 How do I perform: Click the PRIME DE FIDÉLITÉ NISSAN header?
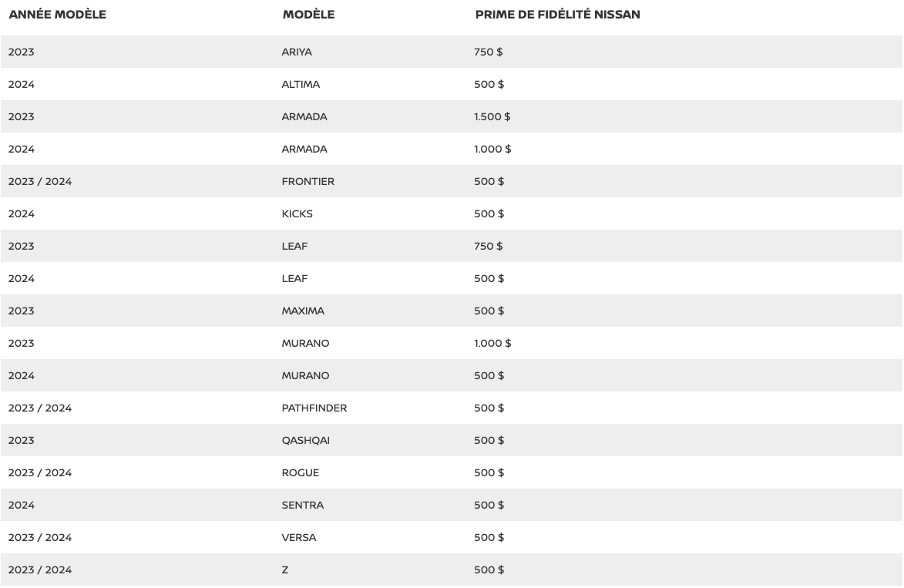tap(557, 15)
